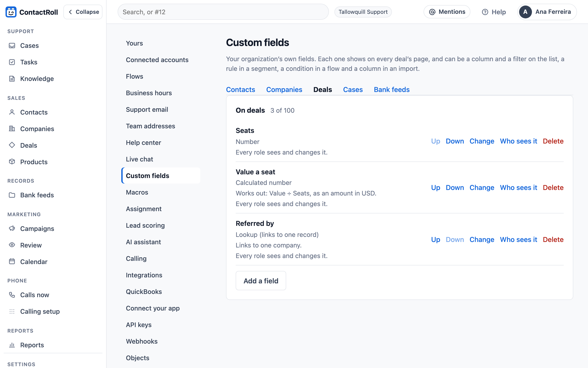Move the Referred by field up

tap(435, 239)
